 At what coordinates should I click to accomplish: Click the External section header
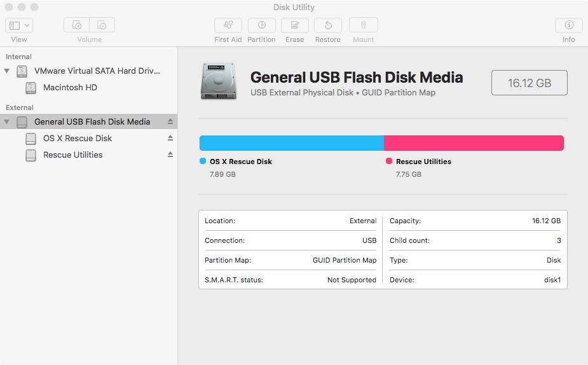[x=20, y=107]
